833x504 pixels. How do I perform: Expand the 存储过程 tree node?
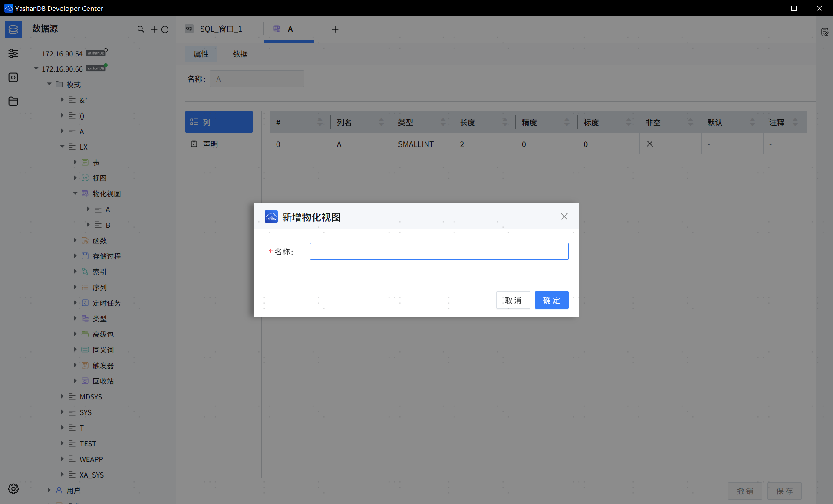(x=76, y=256)
